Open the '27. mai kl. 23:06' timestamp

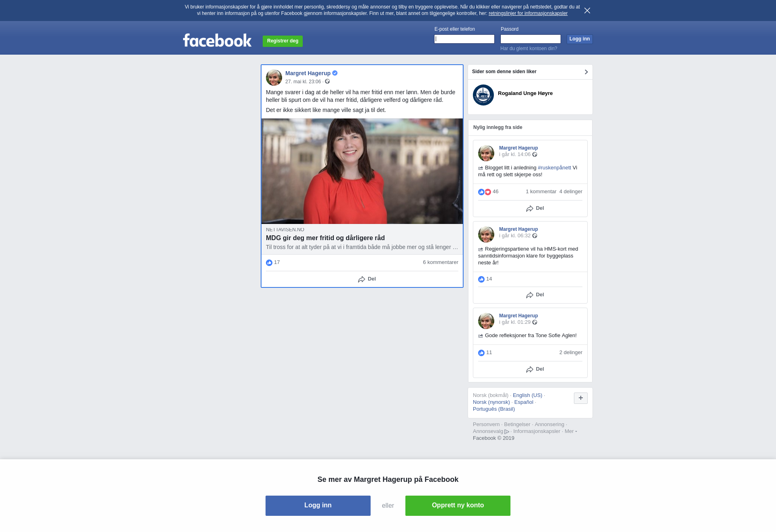coord(303,82)
